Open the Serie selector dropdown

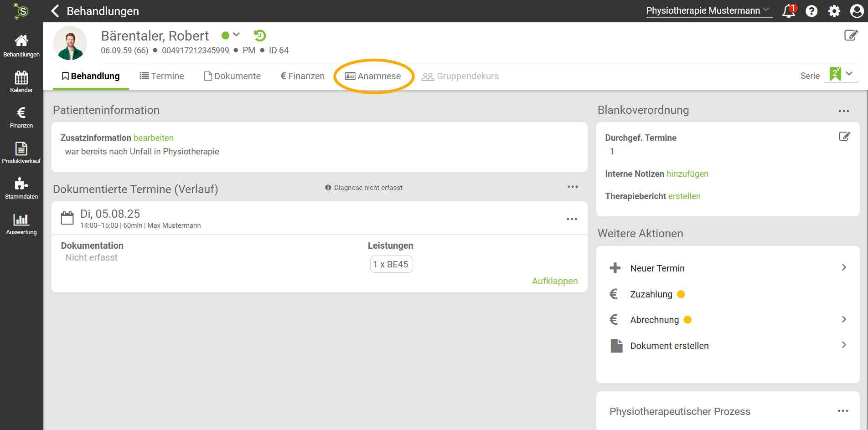[841, 74]
